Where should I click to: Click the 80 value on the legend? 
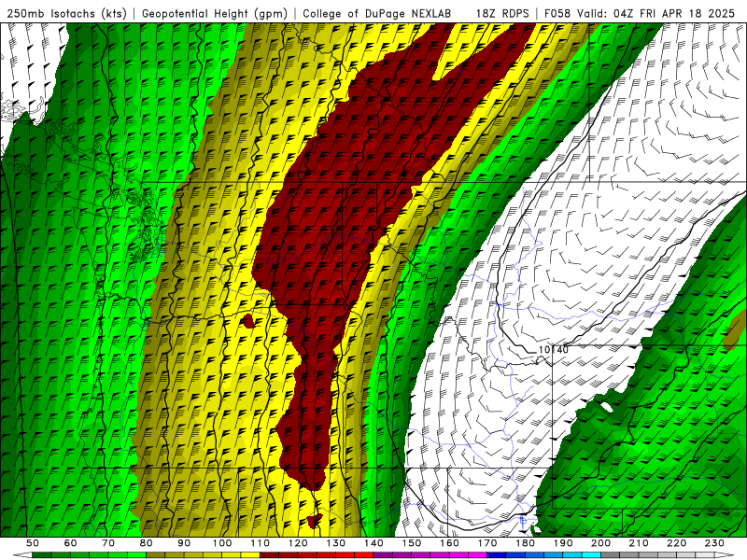(x=146, y=543)
